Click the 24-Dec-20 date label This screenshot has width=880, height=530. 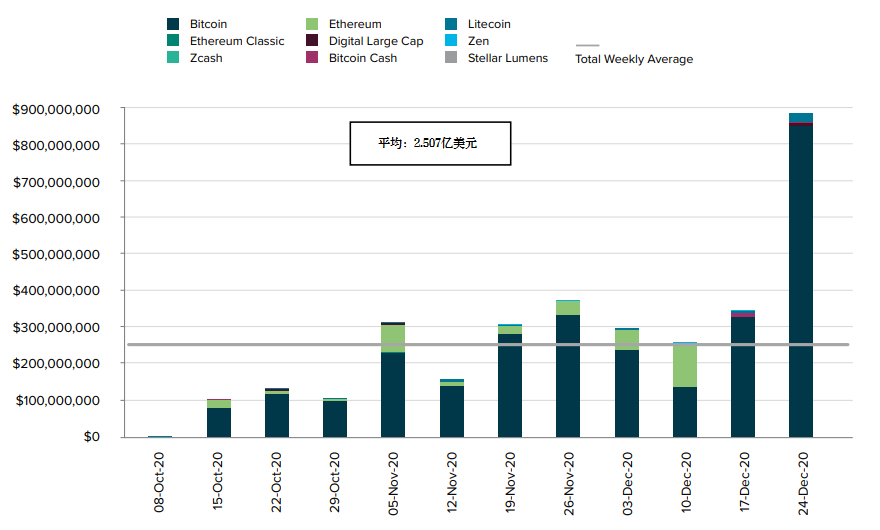803,483
